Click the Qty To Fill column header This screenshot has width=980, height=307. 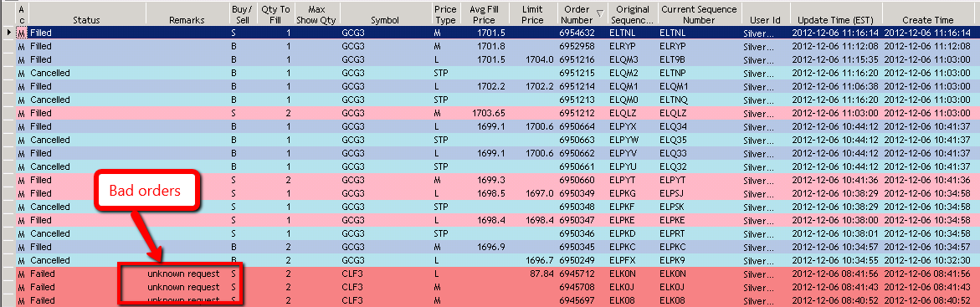[275, 14]
